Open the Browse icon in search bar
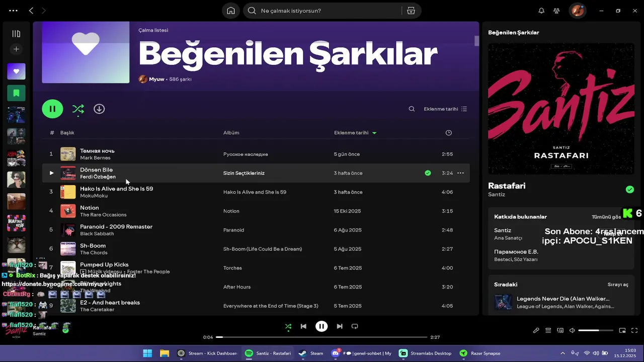The image size is (644, 362). pyautogui.click(x=411, y=11)
